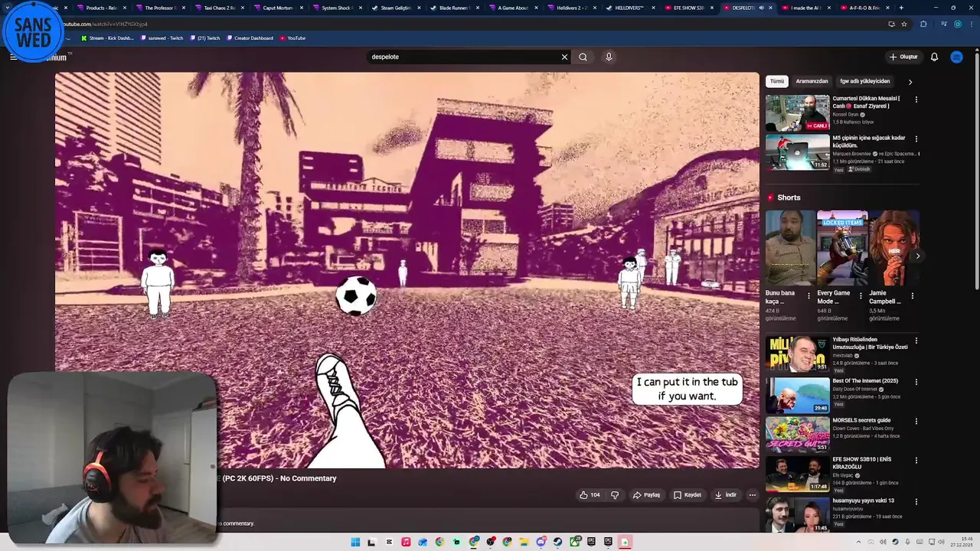Open options menu for 'Every Game Mode' Short

click(861, 295)
